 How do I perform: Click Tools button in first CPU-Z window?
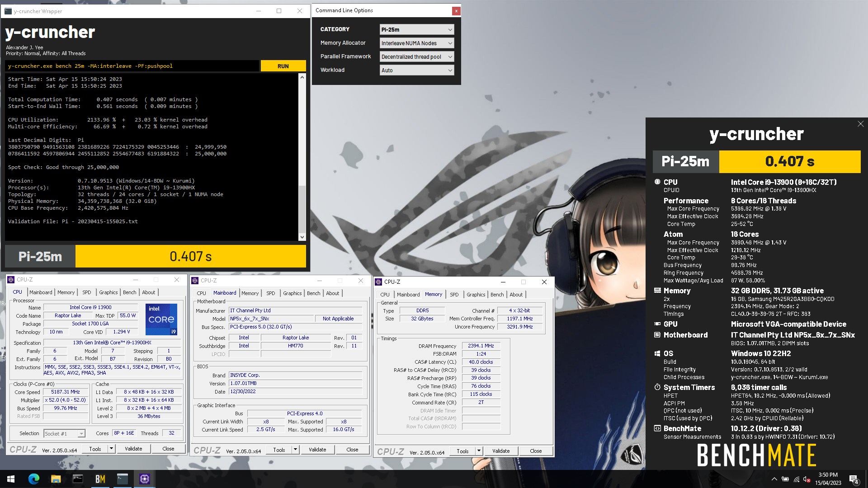pyautogui.click(x=95, y=449)
